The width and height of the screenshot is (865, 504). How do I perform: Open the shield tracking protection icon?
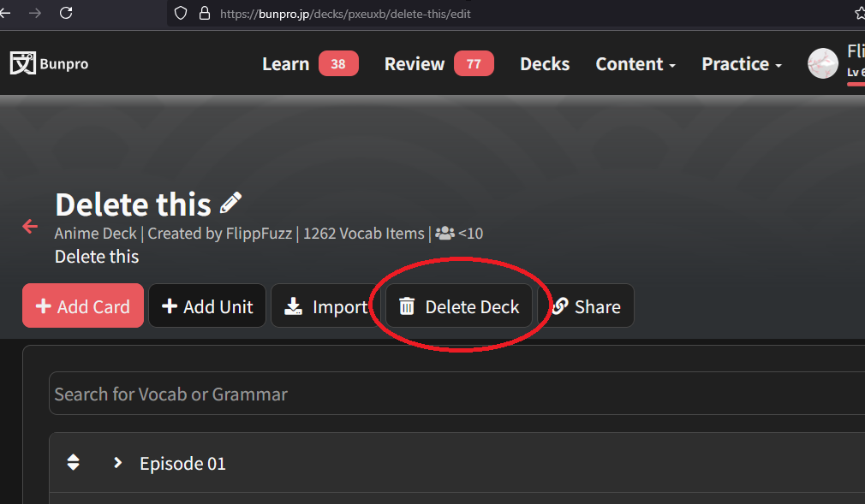[x=180, y=14]
